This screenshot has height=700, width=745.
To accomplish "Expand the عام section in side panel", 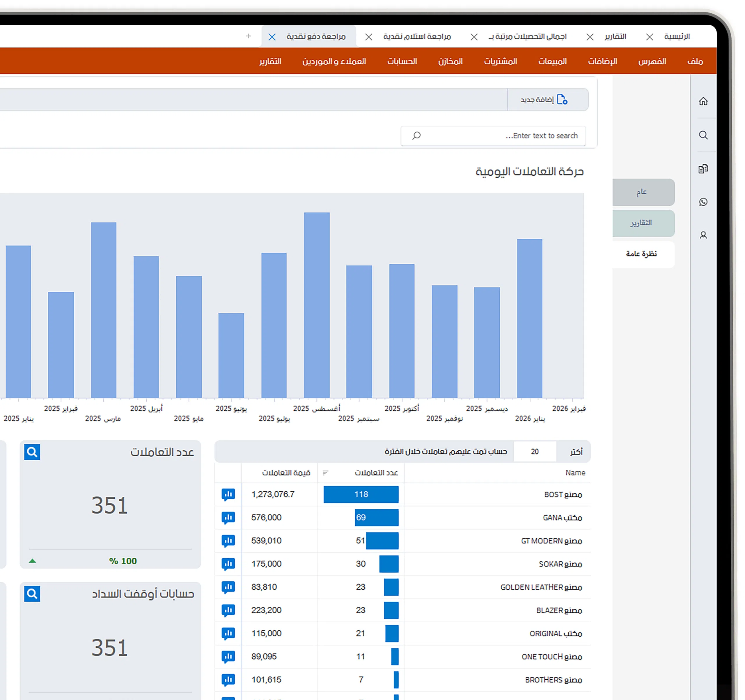I will 642,192.
